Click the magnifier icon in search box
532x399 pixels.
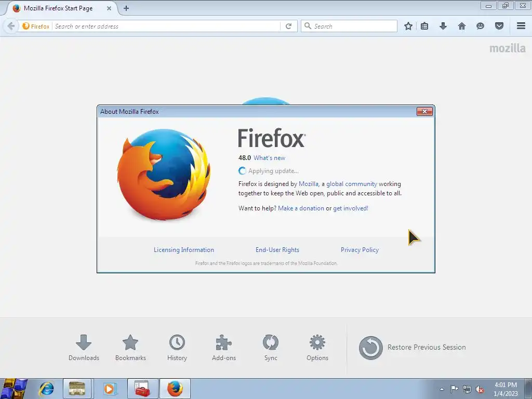pos(308,26)
